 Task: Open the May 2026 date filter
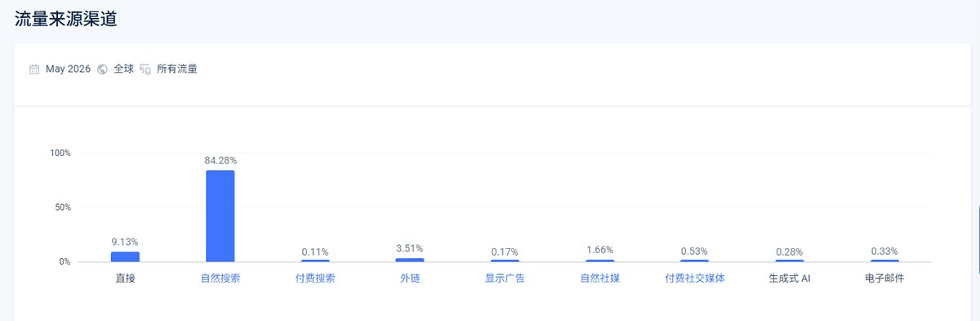pos(68,69)
